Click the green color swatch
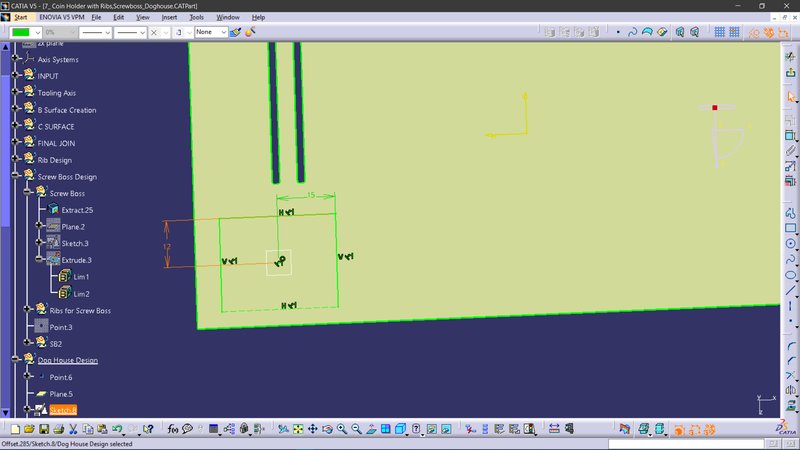800x450 pixels. pos(21,32)
